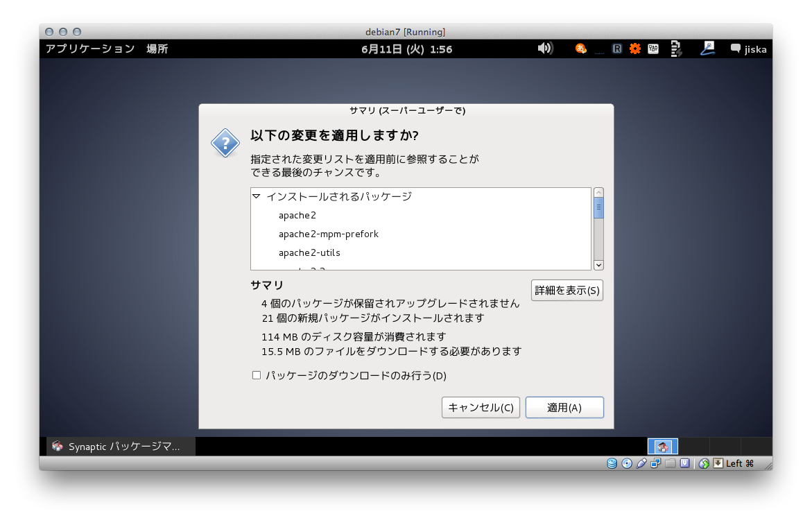Click the package list scroll up arrow
The height and width of the screenshot is (525, 812).
[x=598, y=193]
